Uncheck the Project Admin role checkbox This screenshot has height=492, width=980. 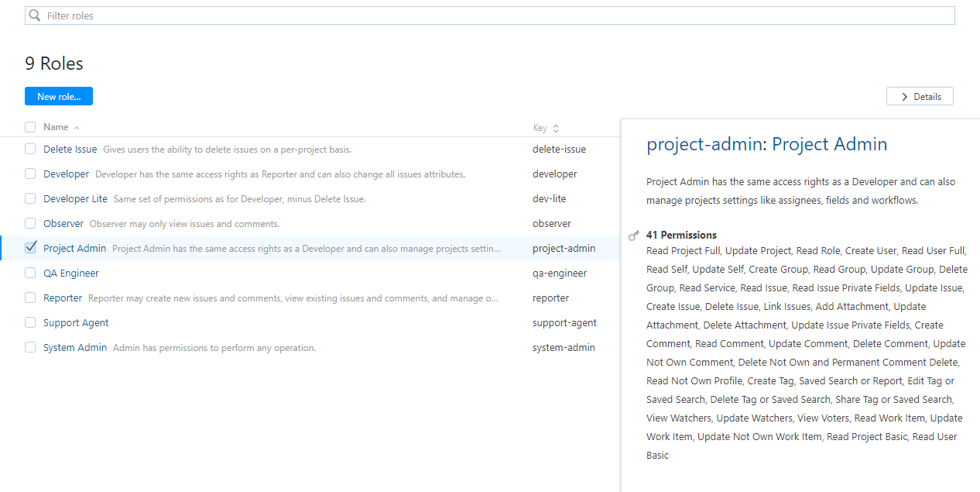coord(30,248)
